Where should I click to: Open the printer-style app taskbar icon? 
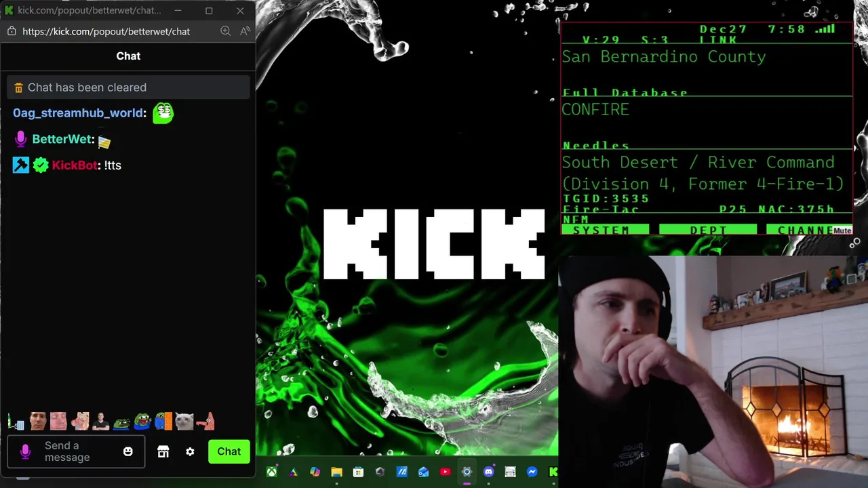coord(510,472)
